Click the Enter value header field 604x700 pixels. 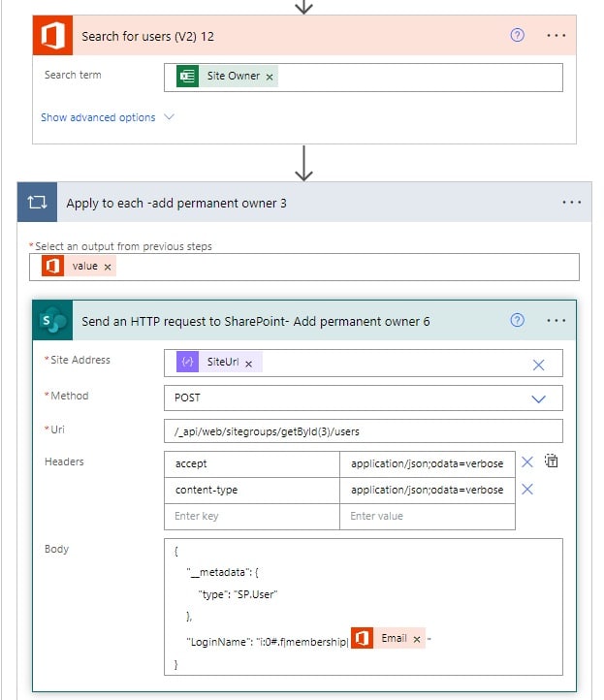(428, 517)
